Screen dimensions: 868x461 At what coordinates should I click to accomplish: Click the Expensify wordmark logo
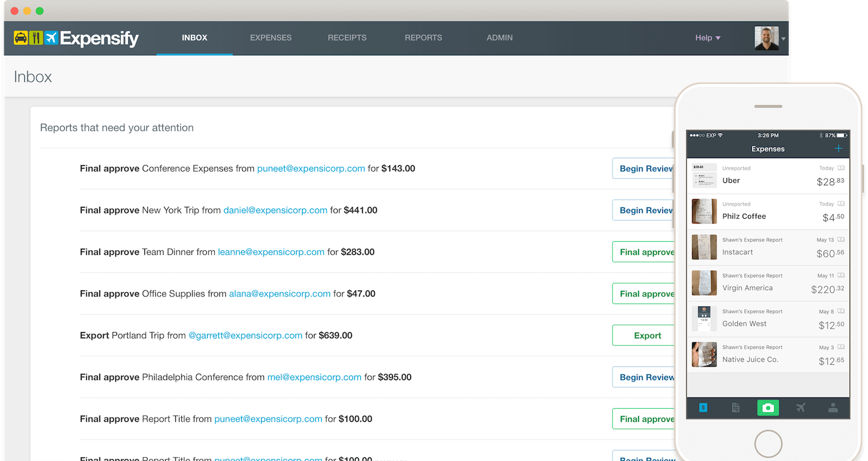pos(99,39)
